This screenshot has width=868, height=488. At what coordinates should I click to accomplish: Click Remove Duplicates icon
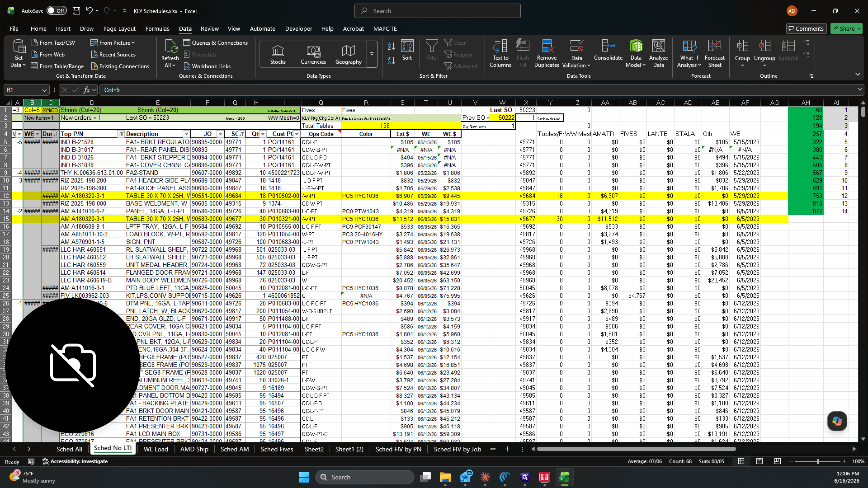(547, 53)
